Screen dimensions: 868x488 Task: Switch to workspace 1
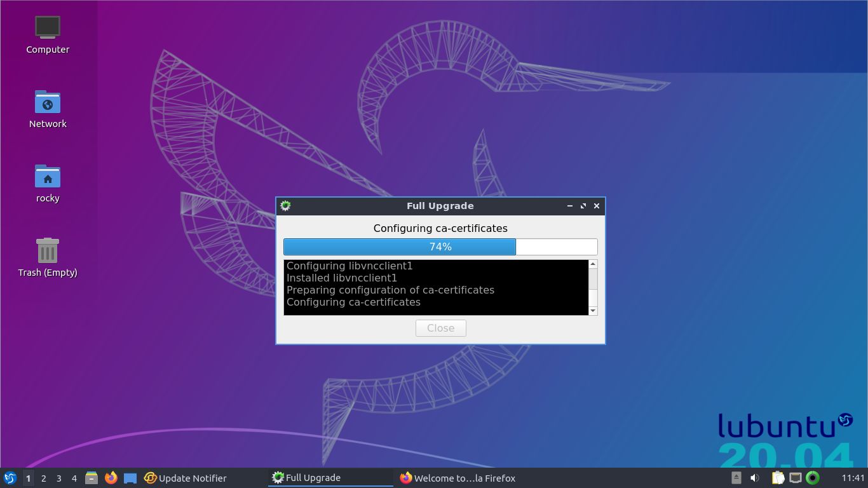click(28, 478)
